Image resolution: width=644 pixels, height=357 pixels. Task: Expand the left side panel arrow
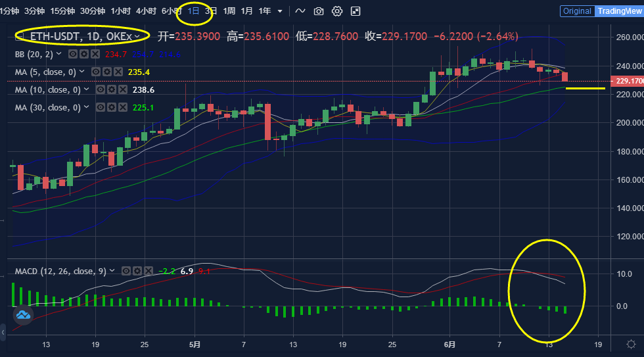click(x=3, y=332)
